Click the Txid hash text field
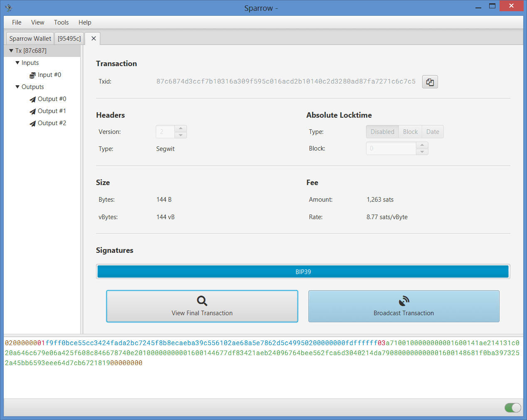527x420 pixels. (286, 82)
